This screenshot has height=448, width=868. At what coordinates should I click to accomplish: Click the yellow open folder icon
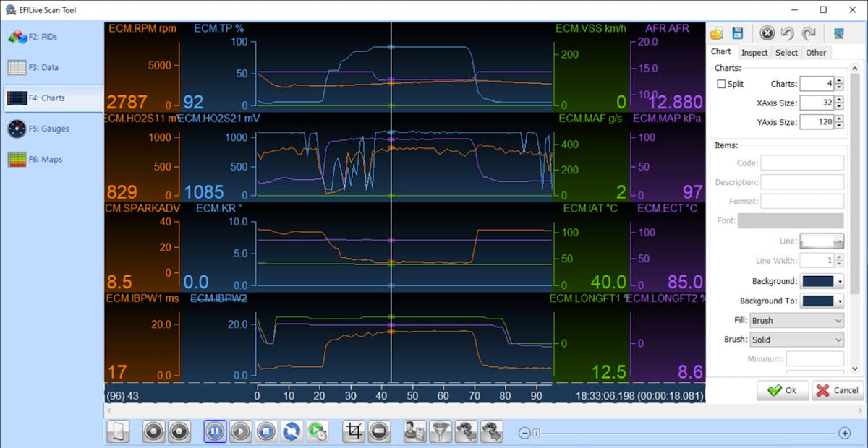click(717, 33)
